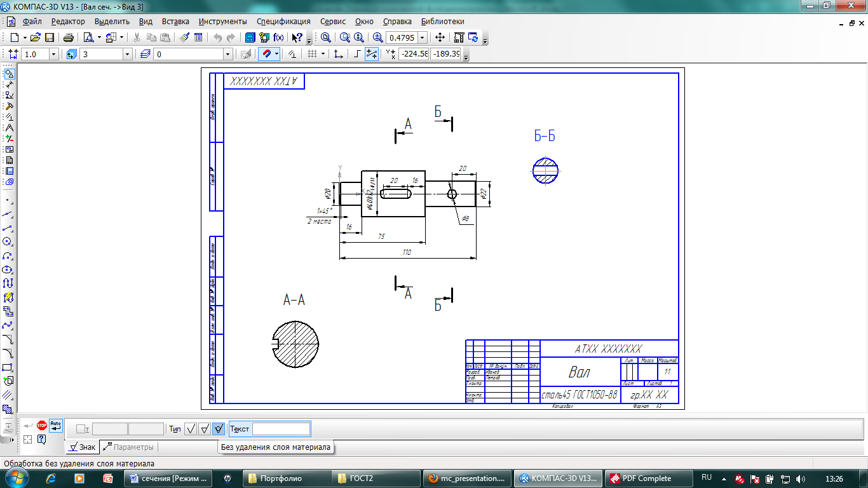This screenshot has width=868, height=488.
Task: Tick the checkbox left of the T field
Action: (x=81, y=429)
